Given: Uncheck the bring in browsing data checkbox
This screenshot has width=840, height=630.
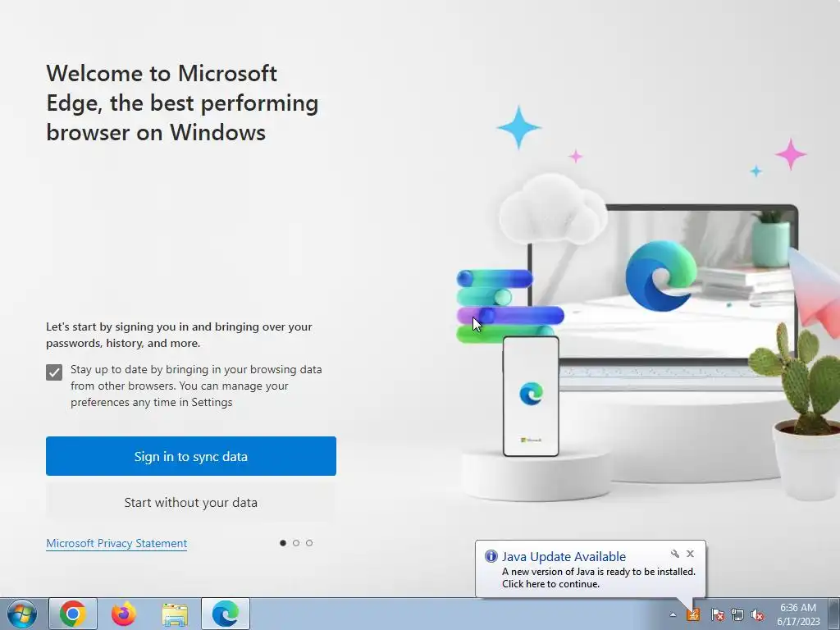Looking at the screenshot, I should pos(54,372).
